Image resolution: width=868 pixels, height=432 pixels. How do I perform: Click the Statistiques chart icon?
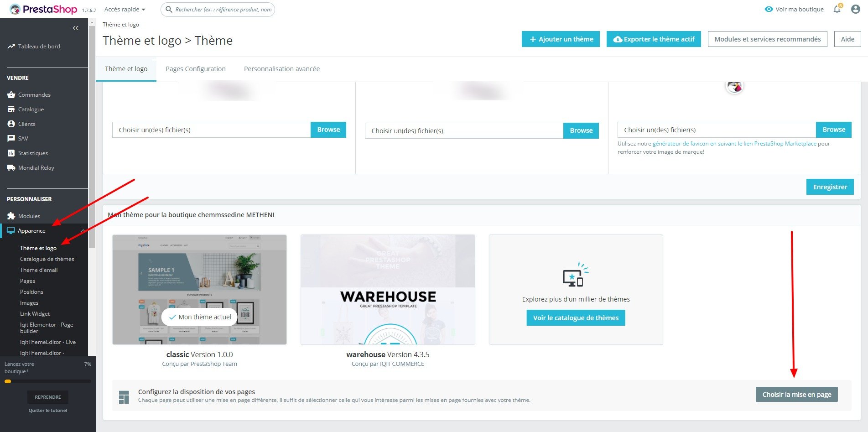click(x=11, y=153)
